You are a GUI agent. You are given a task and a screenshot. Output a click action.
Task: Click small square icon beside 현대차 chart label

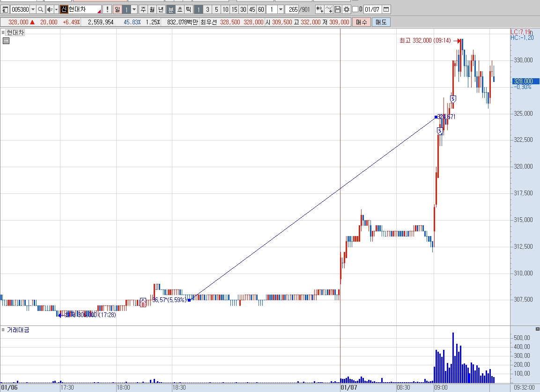coord(3,32)
